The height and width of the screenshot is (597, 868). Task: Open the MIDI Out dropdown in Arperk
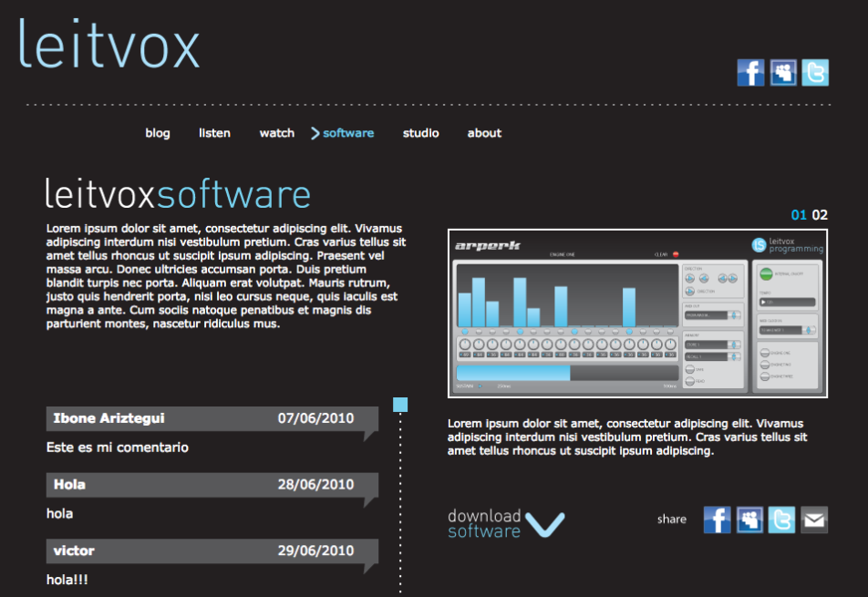click(712, 315)
